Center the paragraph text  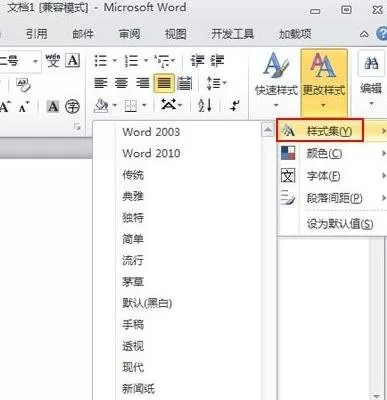pos(121,83)
